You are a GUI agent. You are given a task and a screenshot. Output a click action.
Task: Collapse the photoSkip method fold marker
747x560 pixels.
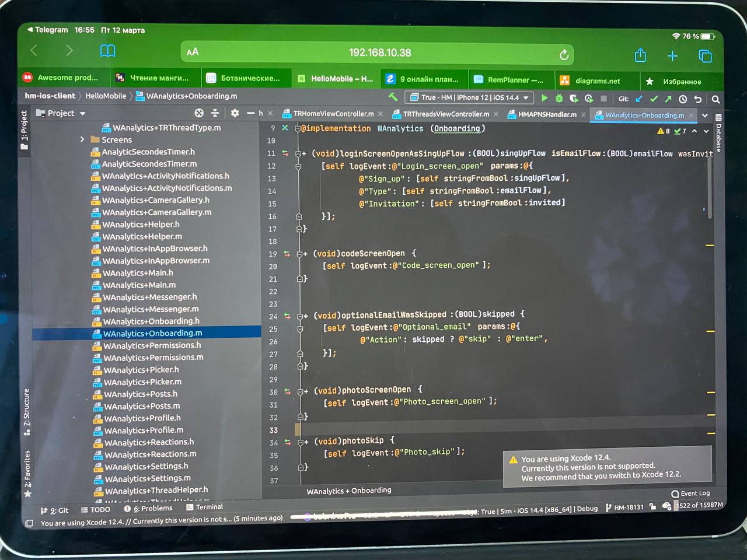[x=302, y=442]
